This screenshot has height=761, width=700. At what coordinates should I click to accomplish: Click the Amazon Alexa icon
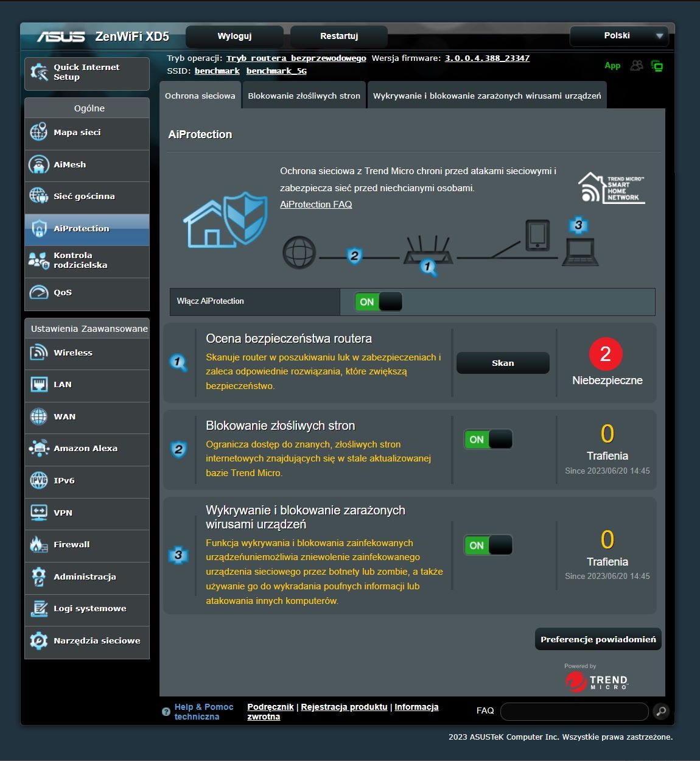pyautogui.click(x=39, y=449)
